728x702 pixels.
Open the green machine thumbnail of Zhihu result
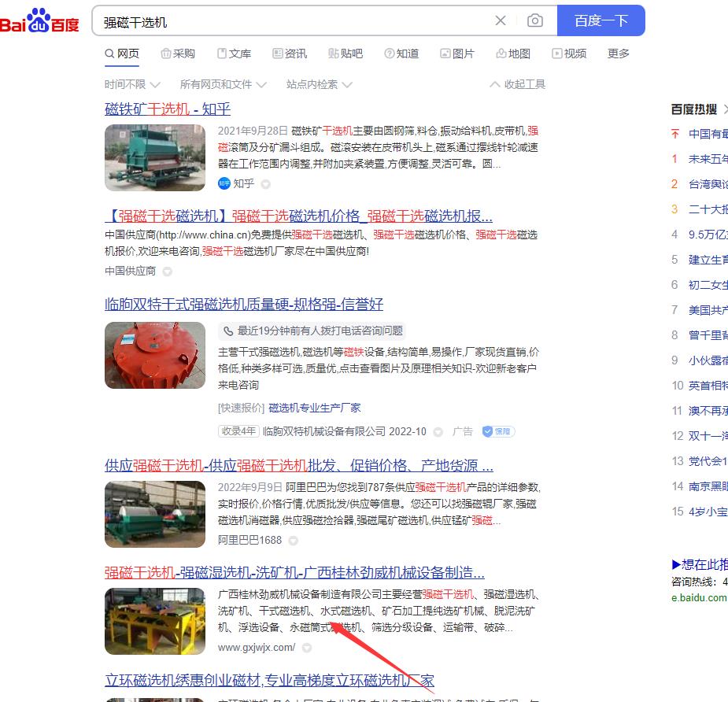click(x=155, y=158)
